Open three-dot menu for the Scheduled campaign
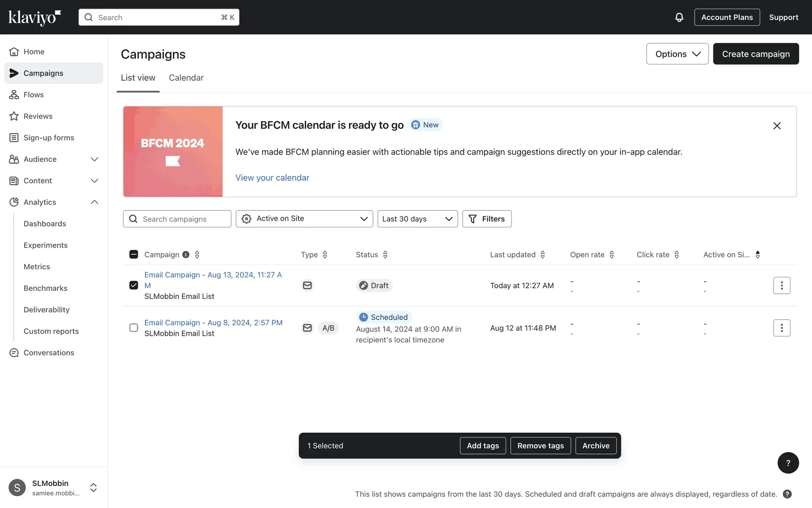 (x=782, y=328)
